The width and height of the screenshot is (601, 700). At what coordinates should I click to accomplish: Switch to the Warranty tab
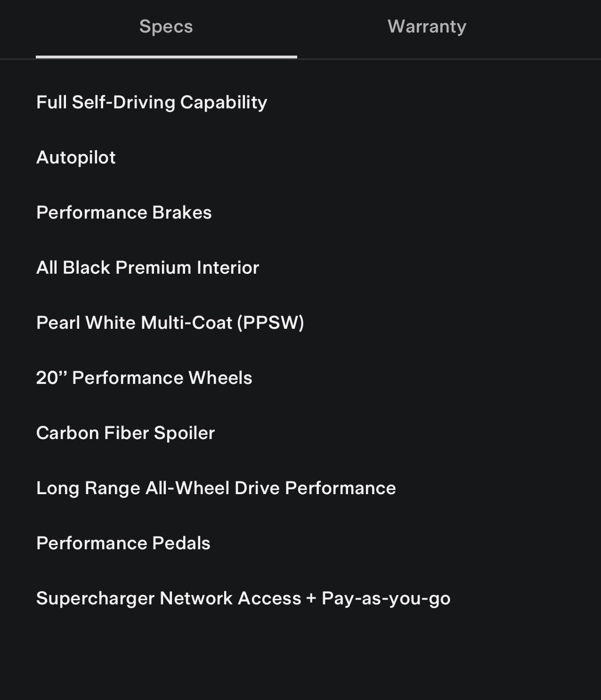point(427,26)
